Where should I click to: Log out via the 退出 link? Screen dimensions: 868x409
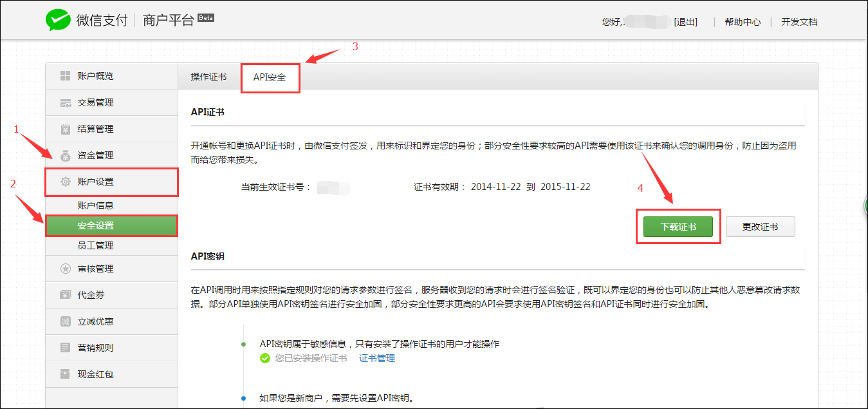685,21
